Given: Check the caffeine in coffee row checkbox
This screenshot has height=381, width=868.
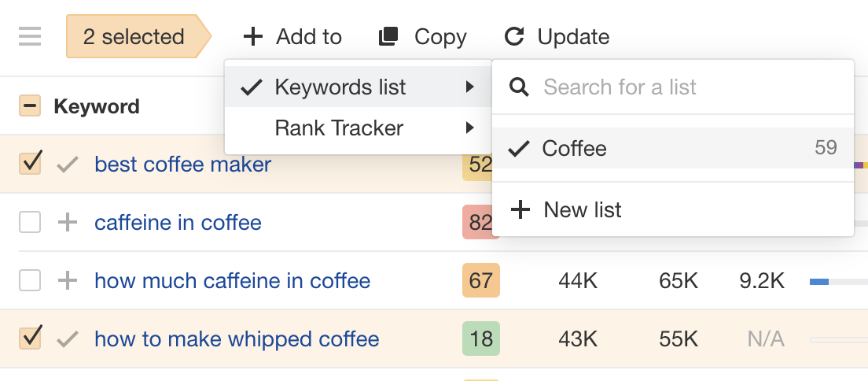Looking at the screenshot, I should coord(30,223).
